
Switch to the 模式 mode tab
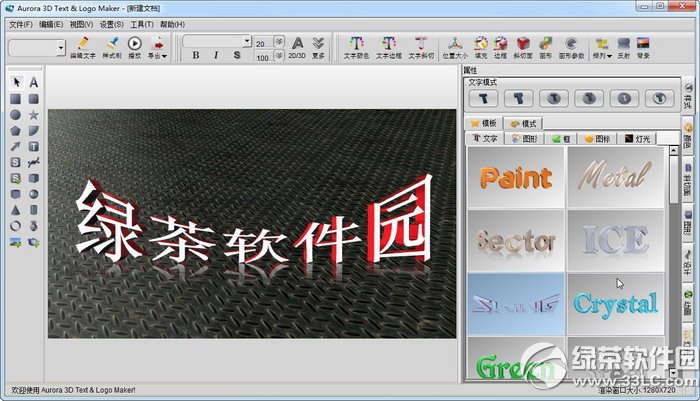523,123
